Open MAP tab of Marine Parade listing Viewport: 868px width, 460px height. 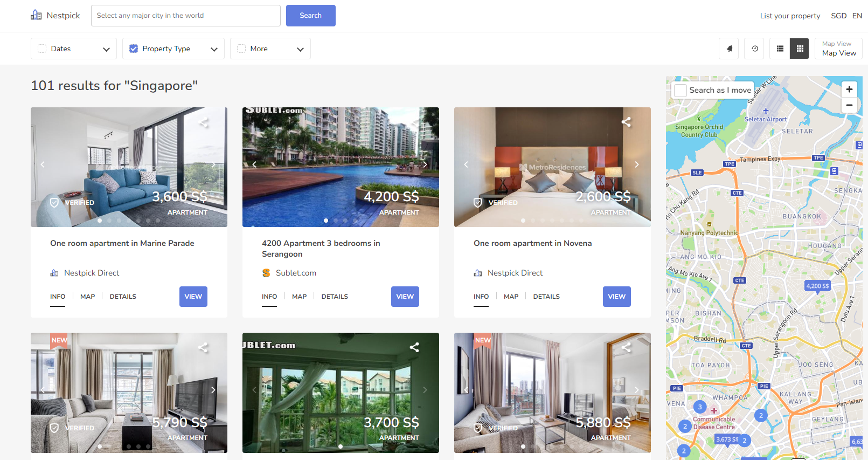[88, 297]
